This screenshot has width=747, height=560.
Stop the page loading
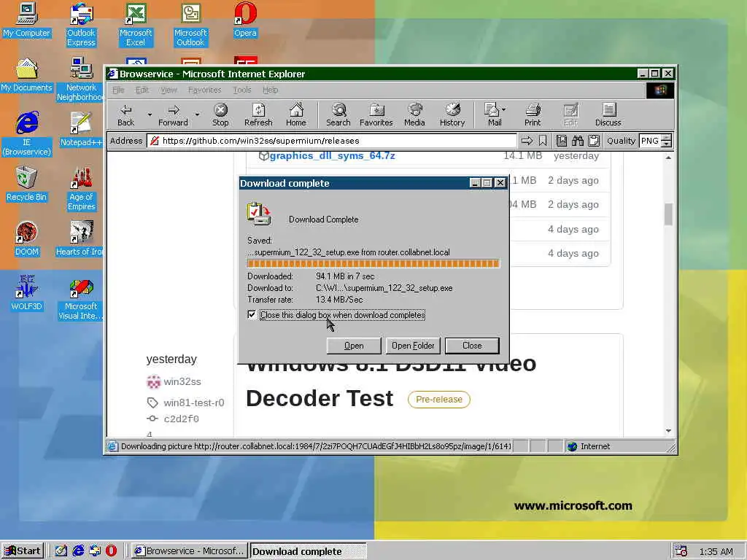click(220, 114)
